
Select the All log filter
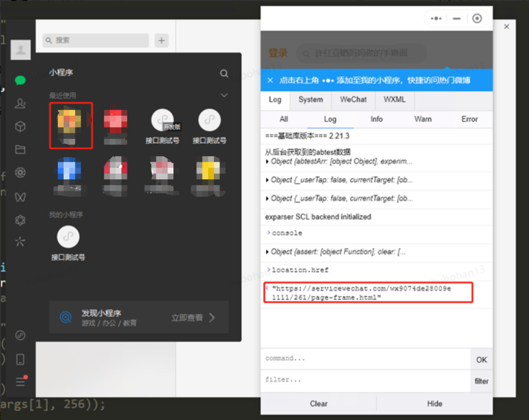(284, 119)
